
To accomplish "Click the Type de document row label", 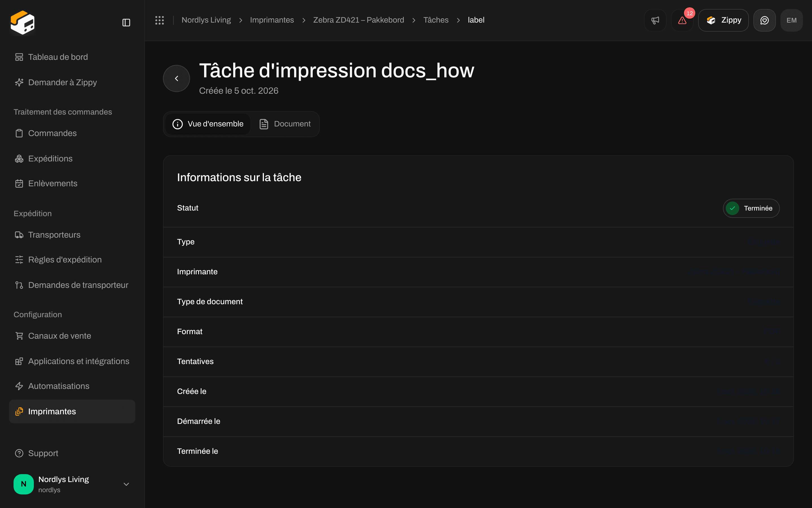I will click(210, 302).
